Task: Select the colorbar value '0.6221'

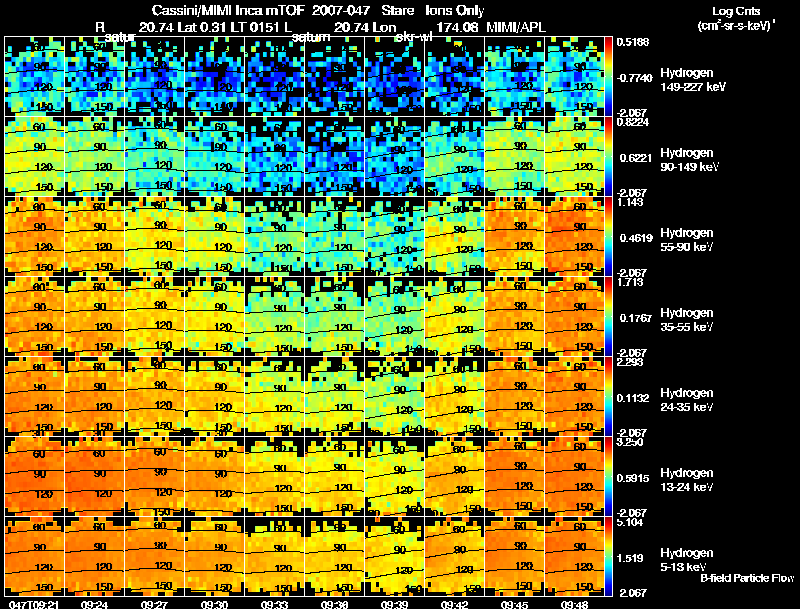Action: pos(636,158)
